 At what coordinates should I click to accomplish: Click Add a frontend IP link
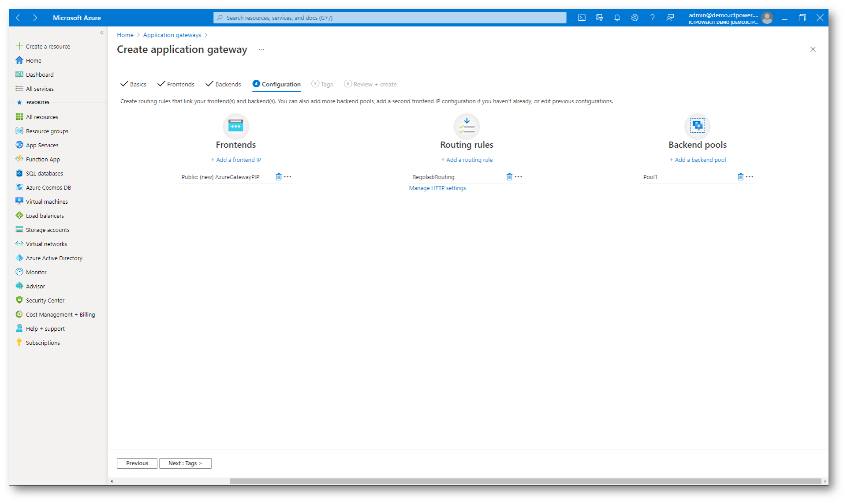(236, 160)
